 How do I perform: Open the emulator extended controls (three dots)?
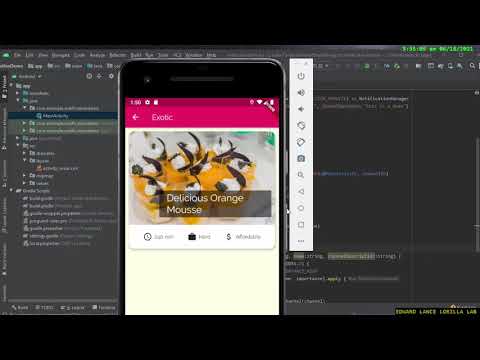[301, 241]
